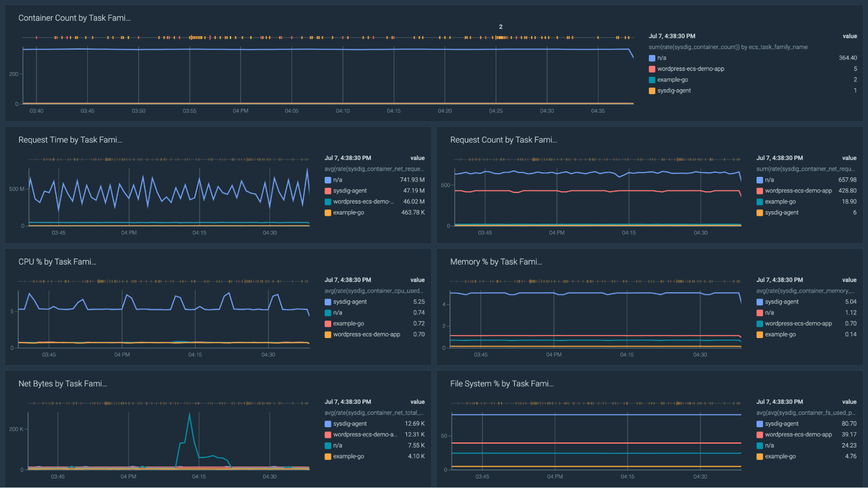This screenshot has width=868, height=488.
Task: Click the value header in Container Count legend
Action: click(x=850, y=37)
